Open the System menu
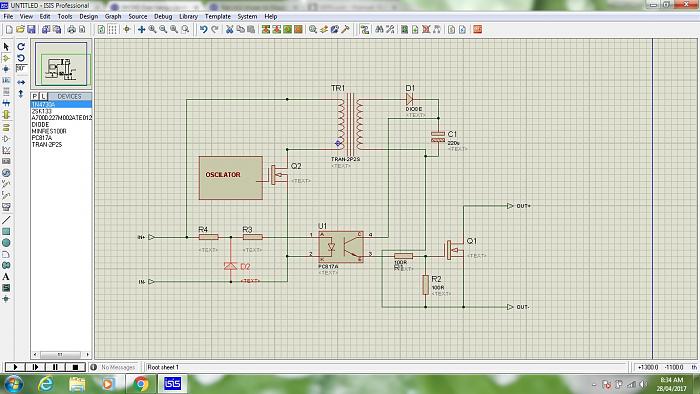The height and width of the screenshot is (394, 700). (247, 17)
